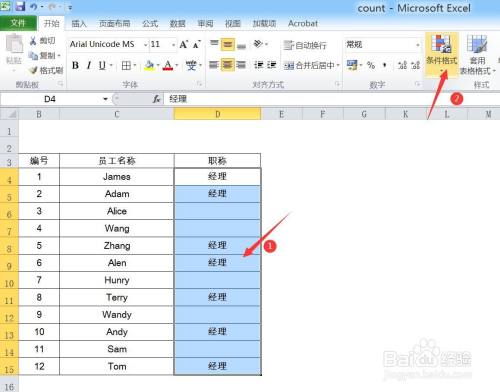Click Wrap Text (自动换行) button
The image size is (500, 392).
tap(305, 45)
